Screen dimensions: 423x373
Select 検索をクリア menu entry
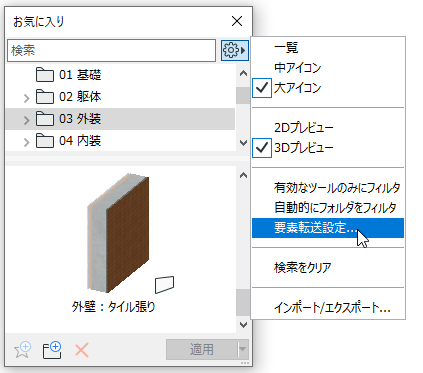pos(303,268)
